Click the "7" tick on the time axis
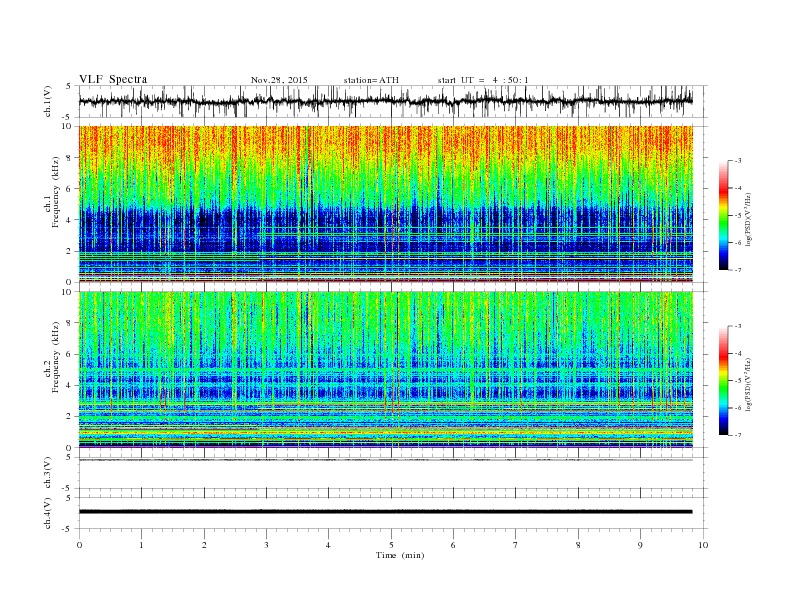 point(516,545)
